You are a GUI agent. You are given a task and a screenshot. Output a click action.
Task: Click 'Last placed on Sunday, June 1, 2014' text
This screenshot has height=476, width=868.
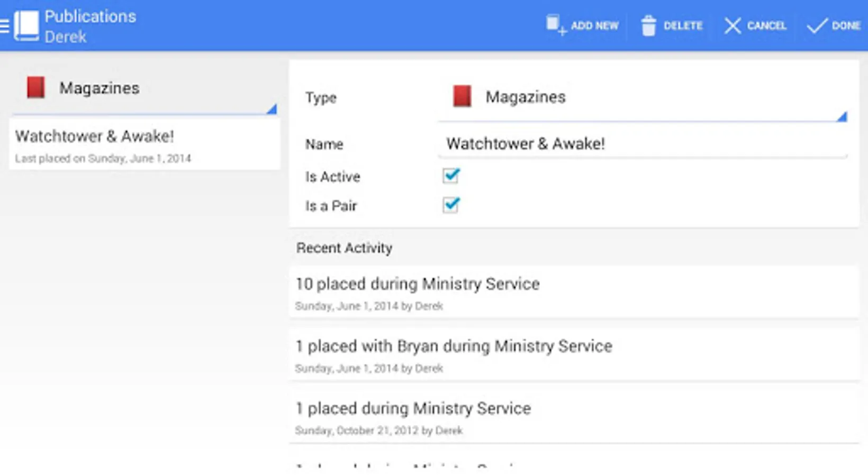click(x=103, y=159)
